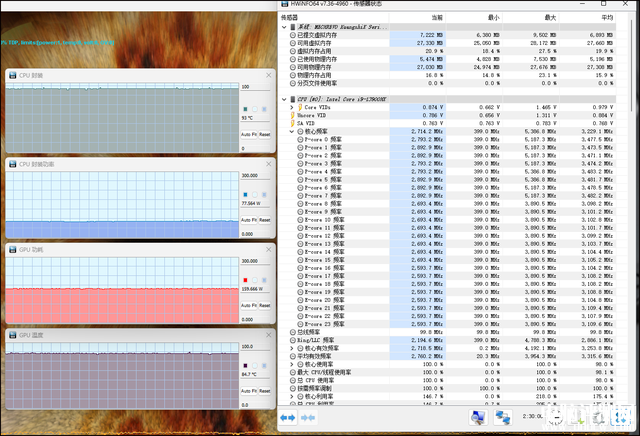640x436 pixels.
Task: Click the clock icon beside P-core 0 频率
Action: point(300,139)
